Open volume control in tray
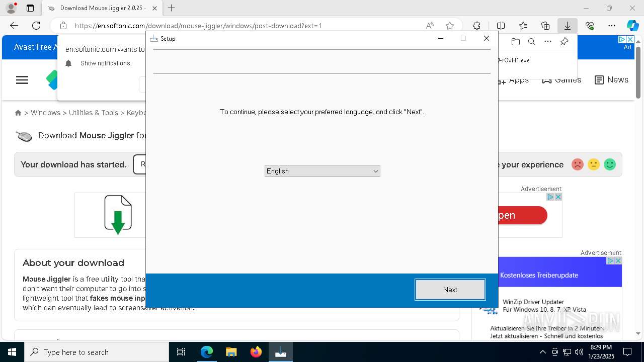The width and height of the screenshot is (644, 362). click(x=579, y=352)
